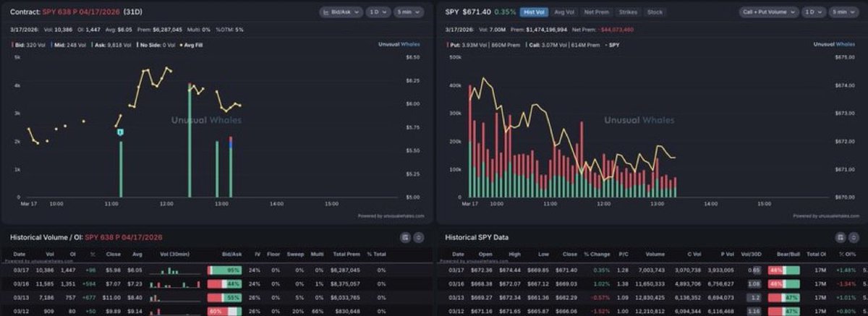Open the Stock tab

(x=655, y=12)
